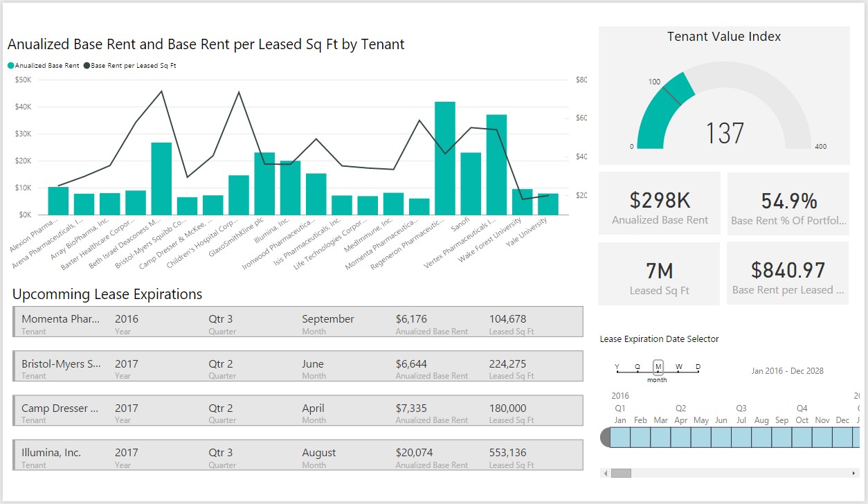Click the $298K Anualized Base Rent card
Image resolution: width=868 pixels, height=504 pixels.
pos(660,205)
